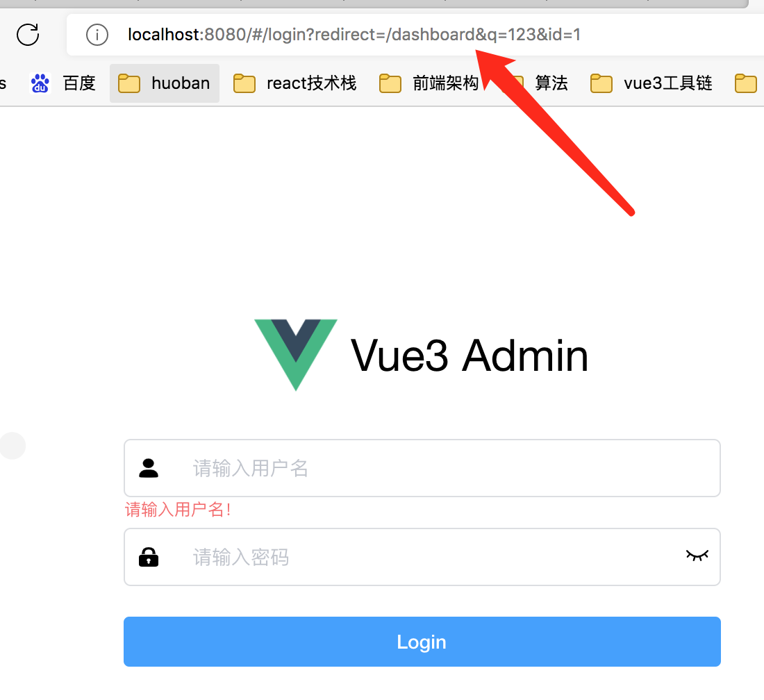
Task: Open the 百度 bookmark link
Action: click(63, 83)
